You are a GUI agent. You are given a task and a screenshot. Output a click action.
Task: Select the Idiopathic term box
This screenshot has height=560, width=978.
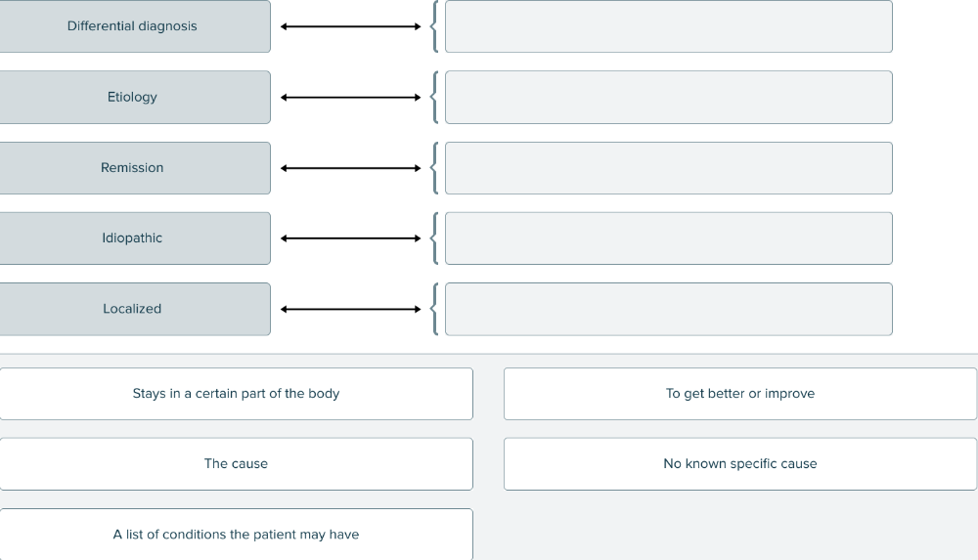134,238
